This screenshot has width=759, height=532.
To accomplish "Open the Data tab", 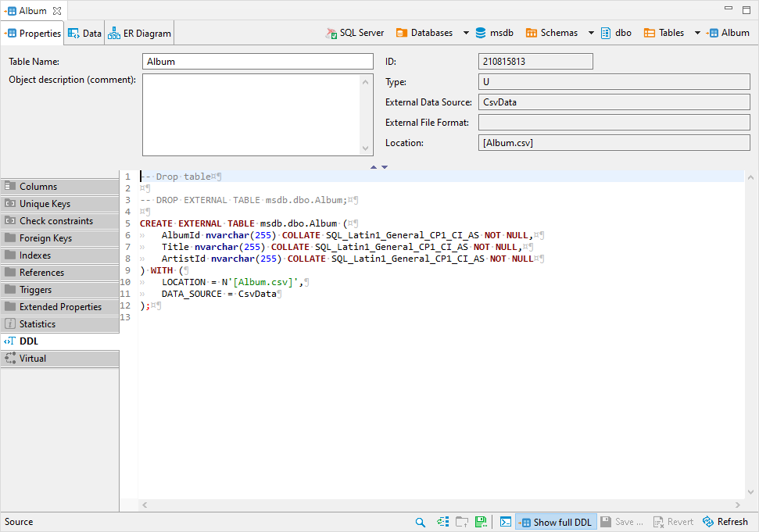I will [x=84, y=34].
